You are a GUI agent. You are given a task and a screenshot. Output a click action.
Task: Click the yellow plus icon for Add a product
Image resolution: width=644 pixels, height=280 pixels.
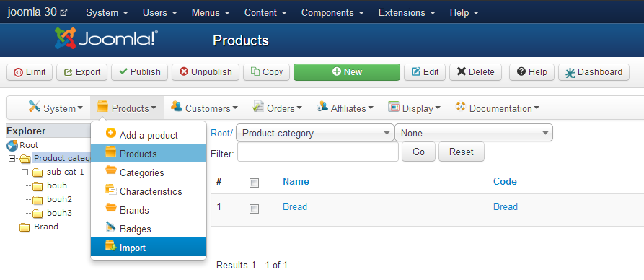tap(110, 134)
